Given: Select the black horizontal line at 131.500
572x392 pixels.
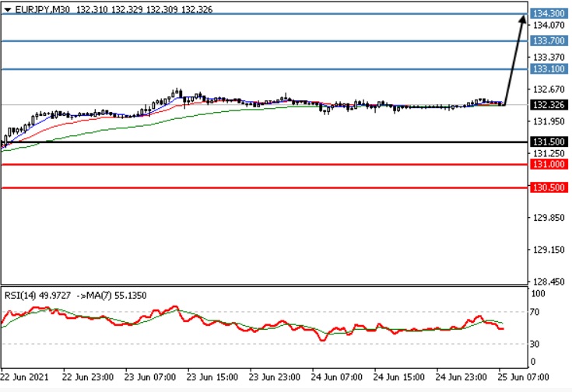Looking at the screenshot, I should pos(265,142).
